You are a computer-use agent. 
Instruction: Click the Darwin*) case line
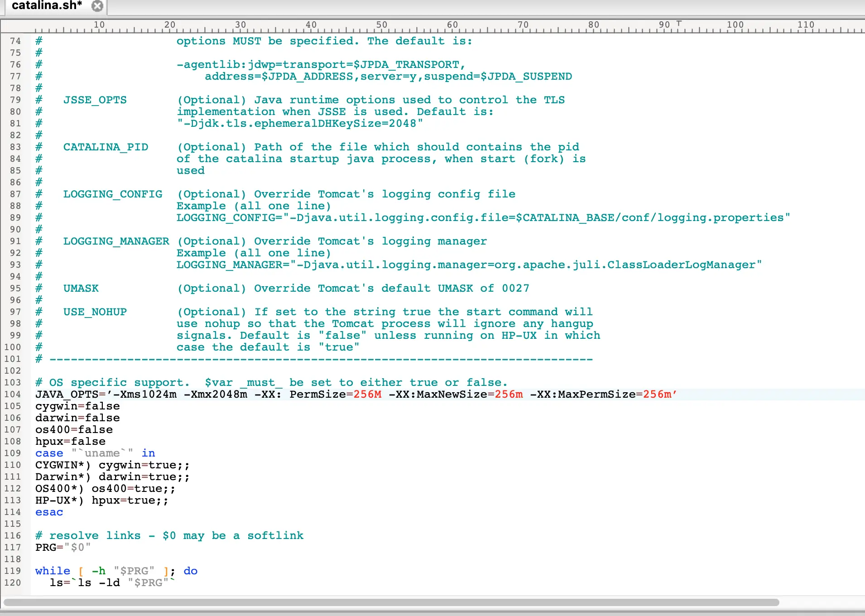click(x=112, y=477)
